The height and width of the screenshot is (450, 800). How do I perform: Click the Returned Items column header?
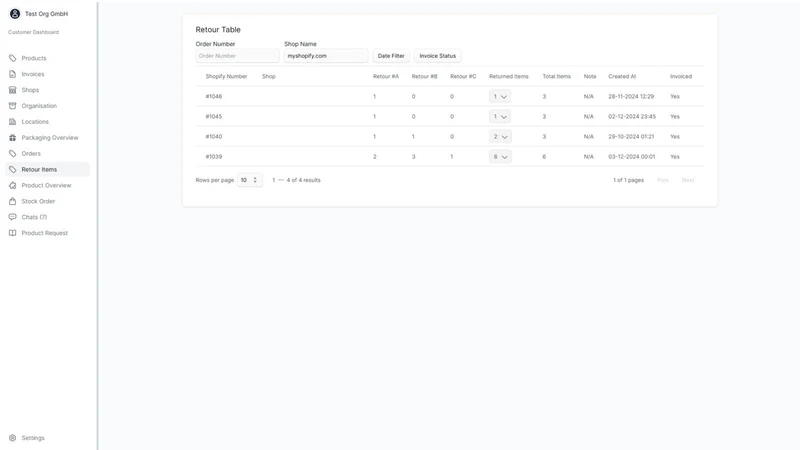tap(509, 77)
